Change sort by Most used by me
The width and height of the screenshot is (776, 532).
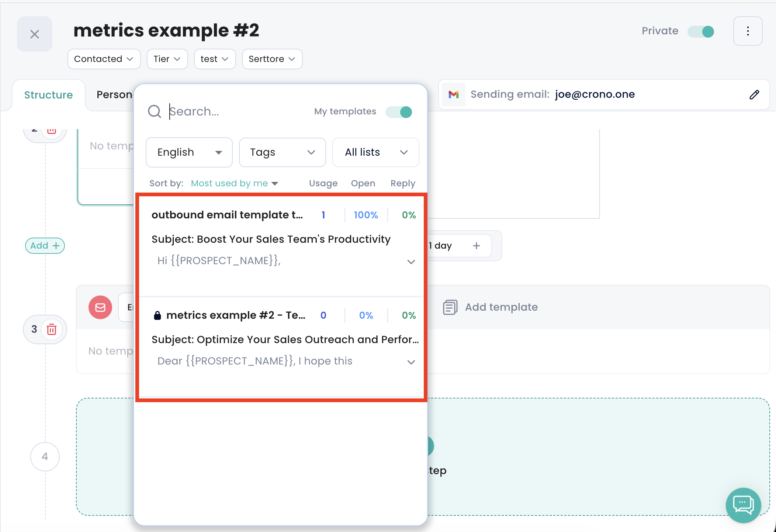click(234, 183)
